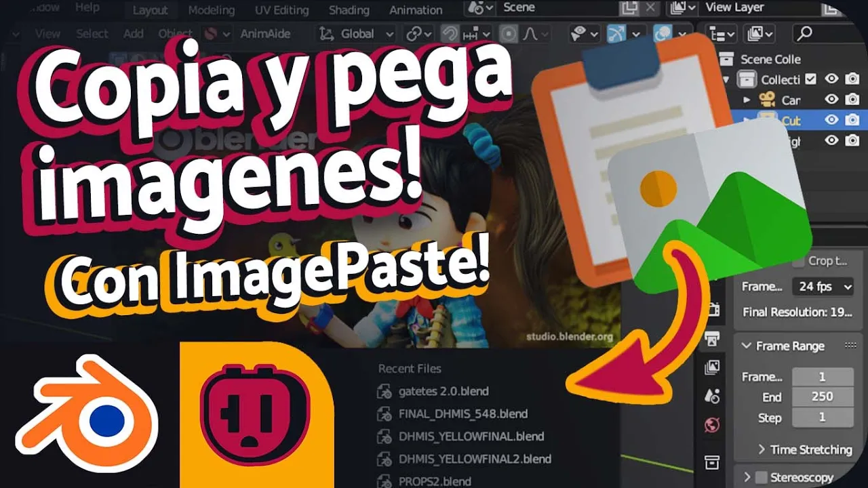Click the End frame field 250
Screen dimensions: 868x488
[823, 397]
